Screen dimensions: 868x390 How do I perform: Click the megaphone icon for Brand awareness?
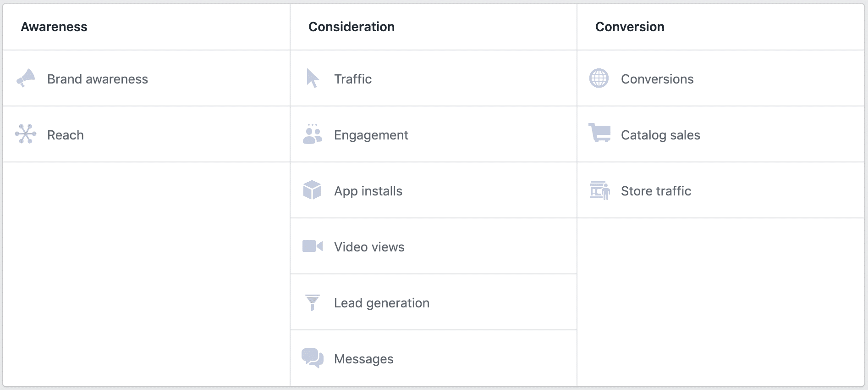click(x=26, y=78)
